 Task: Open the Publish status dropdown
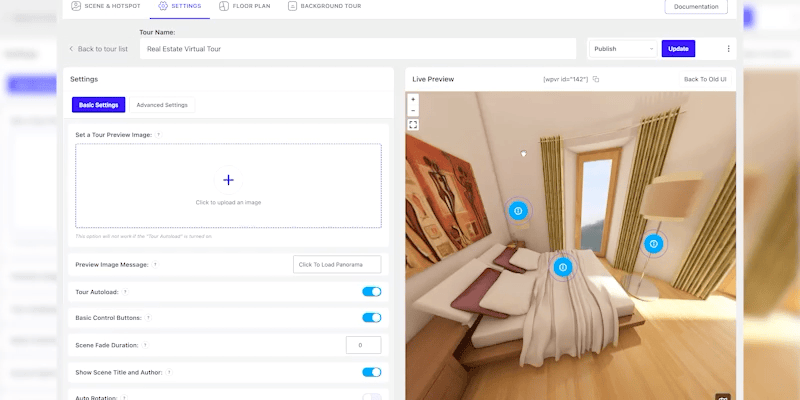click(623, 49)
